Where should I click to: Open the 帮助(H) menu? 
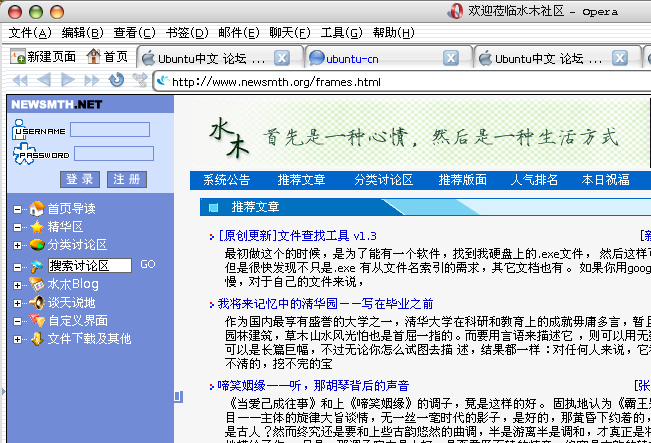394,32
